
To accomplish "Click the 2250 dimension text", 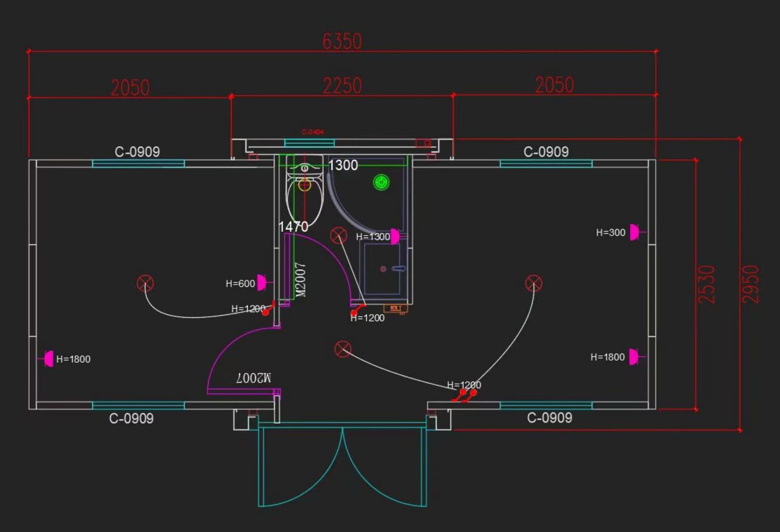I will 342,86.
